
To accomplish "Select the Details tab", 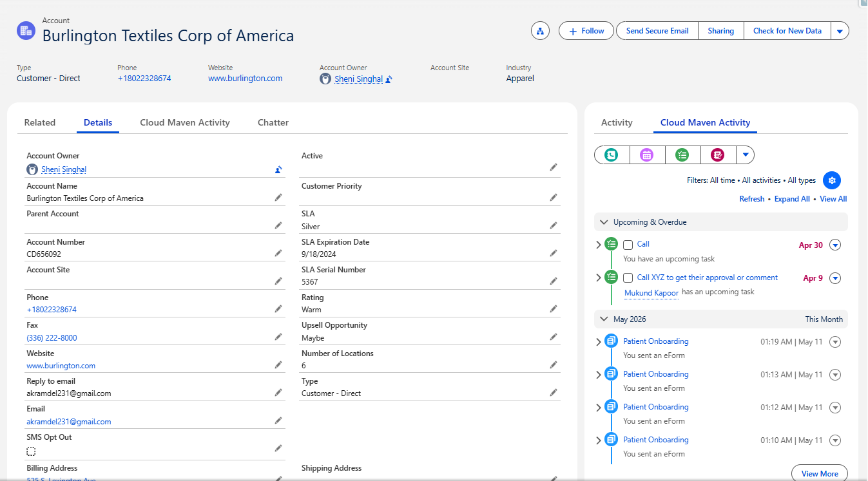I will pyautogui.click(x=98, y=122).
